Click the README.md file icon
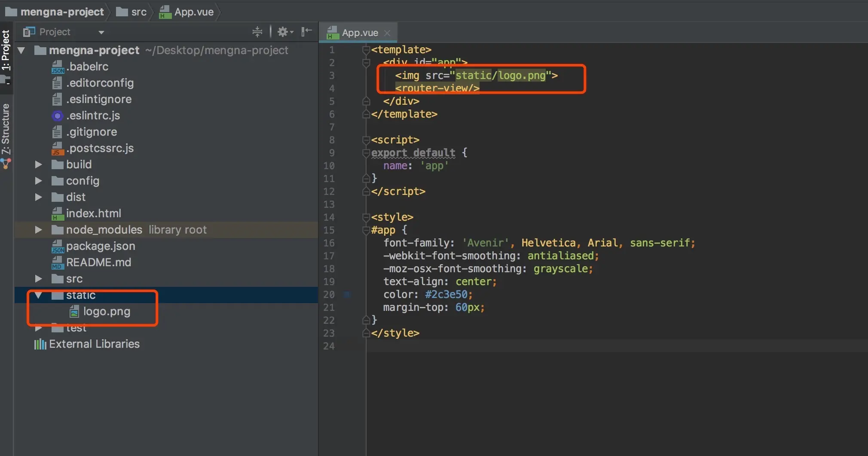Screen dimensions: 868x456 (58, 262)
